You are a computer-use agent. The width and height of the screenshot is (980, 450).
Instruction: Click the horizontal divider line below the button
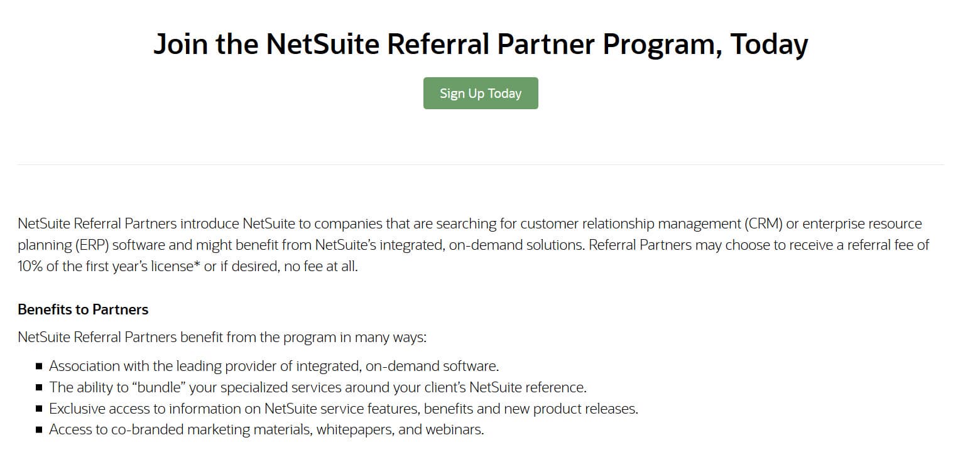481,164
